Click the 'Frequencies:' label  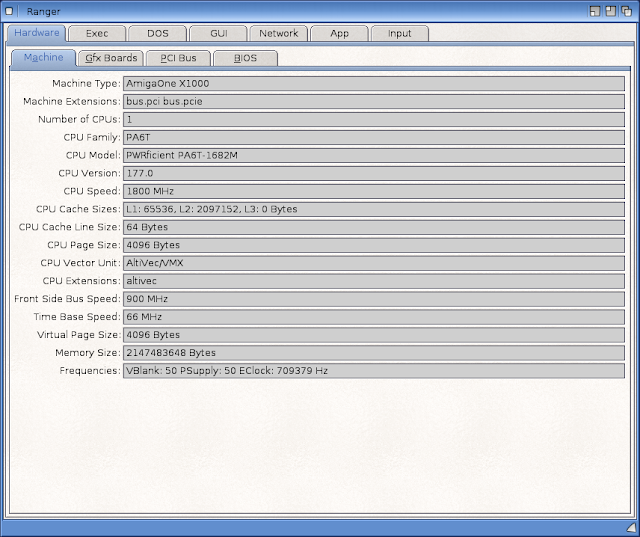[x=90, y=371]
